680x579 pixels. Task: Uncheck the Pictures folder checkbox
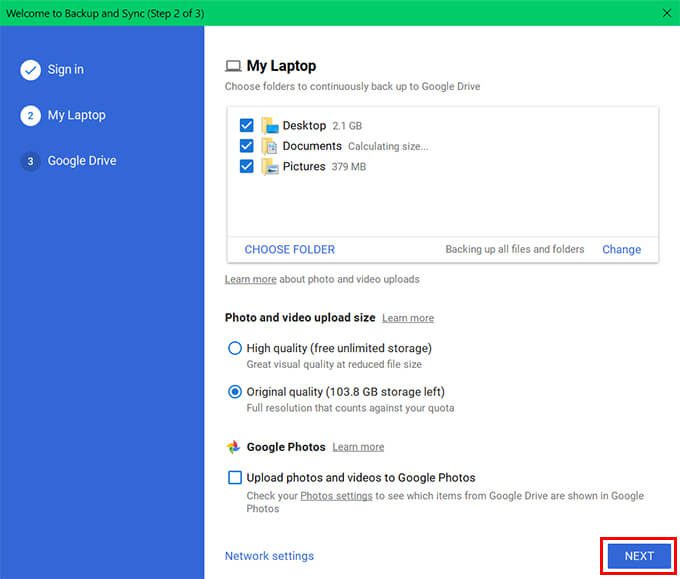pyautogui.click(x=246, y=166)
